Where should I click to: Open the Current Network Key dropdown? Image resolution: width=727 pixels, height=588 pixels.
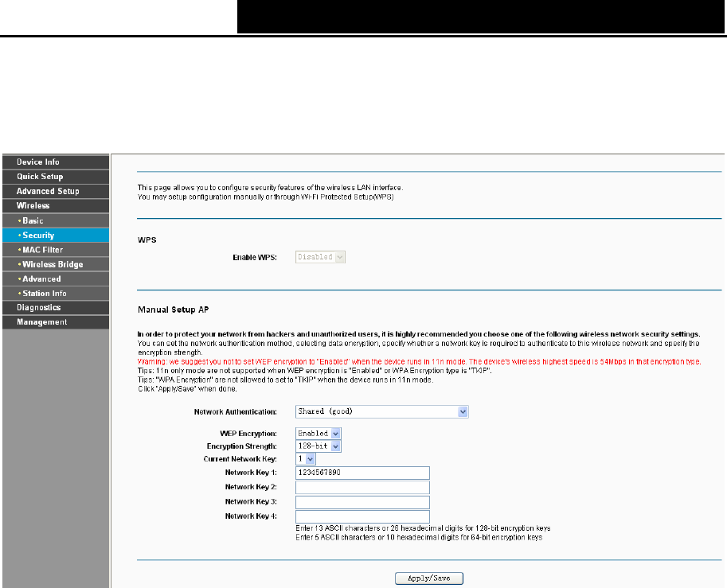(x=306, y=459)
